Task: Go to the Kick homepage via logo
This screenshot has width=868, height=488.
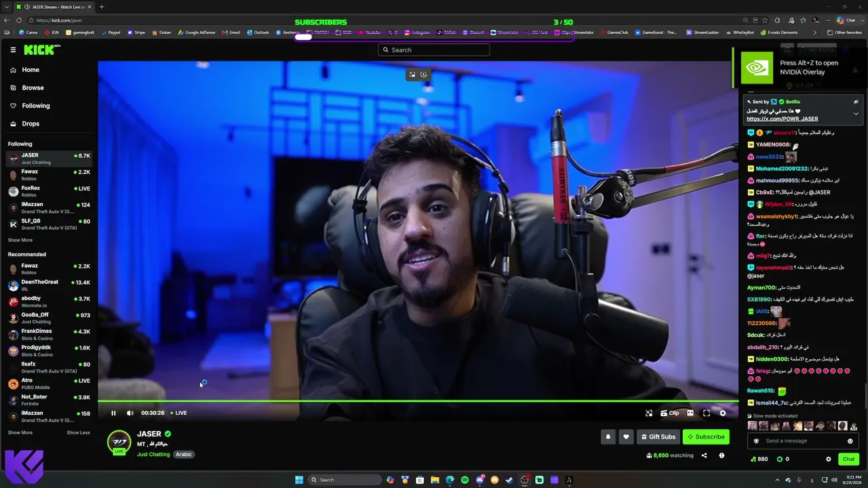Action: tap(42, 49)
